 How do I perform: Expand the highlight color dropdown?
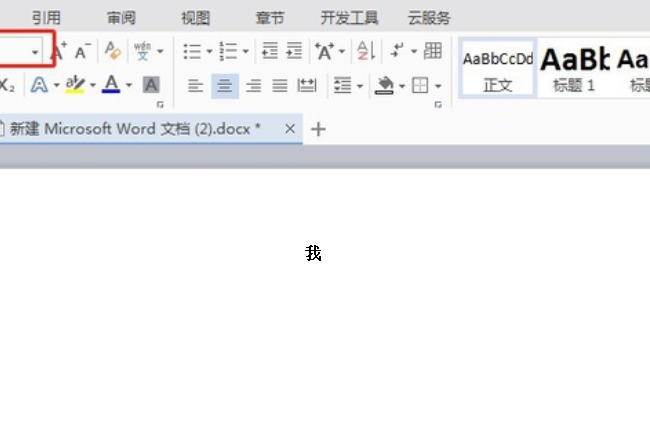pos(93,86)
